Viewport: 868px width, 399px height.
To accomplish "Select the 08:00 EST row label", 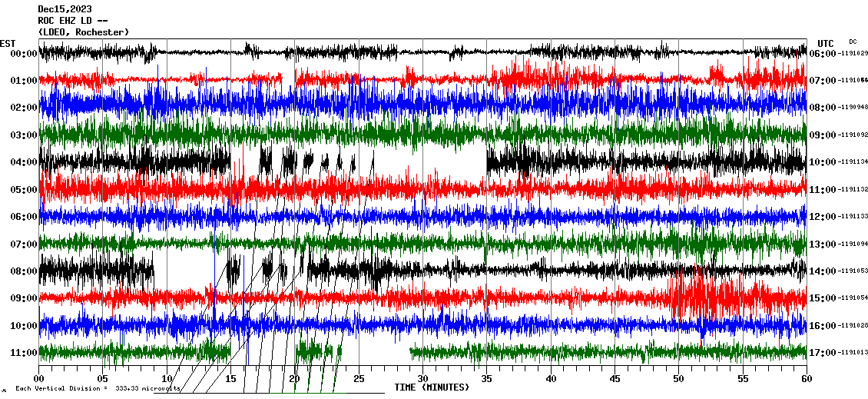I will click(x=23, y=271).
